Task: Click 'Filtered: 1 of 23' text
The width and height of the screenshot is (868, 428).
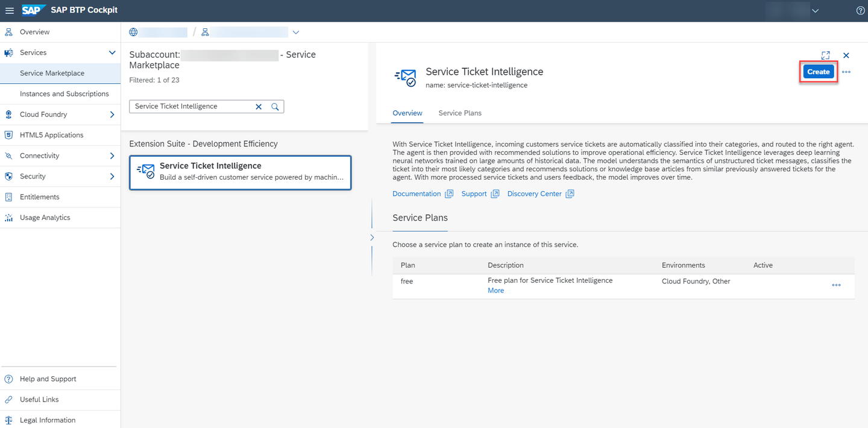Action: pyautogui.click(x=154, y=80)
